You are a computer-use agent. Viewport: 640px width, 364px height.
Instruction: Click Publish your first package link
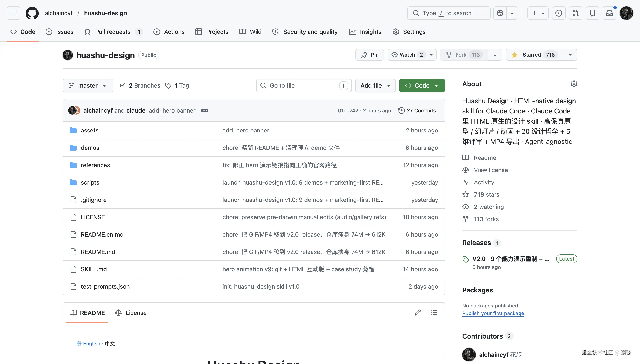point(493,313)
